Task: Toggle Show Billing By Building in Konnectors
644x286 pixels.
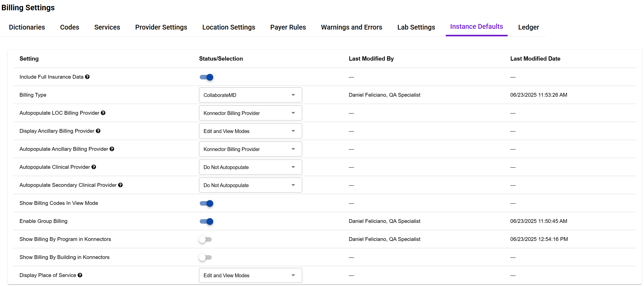Action: point(205,257)
